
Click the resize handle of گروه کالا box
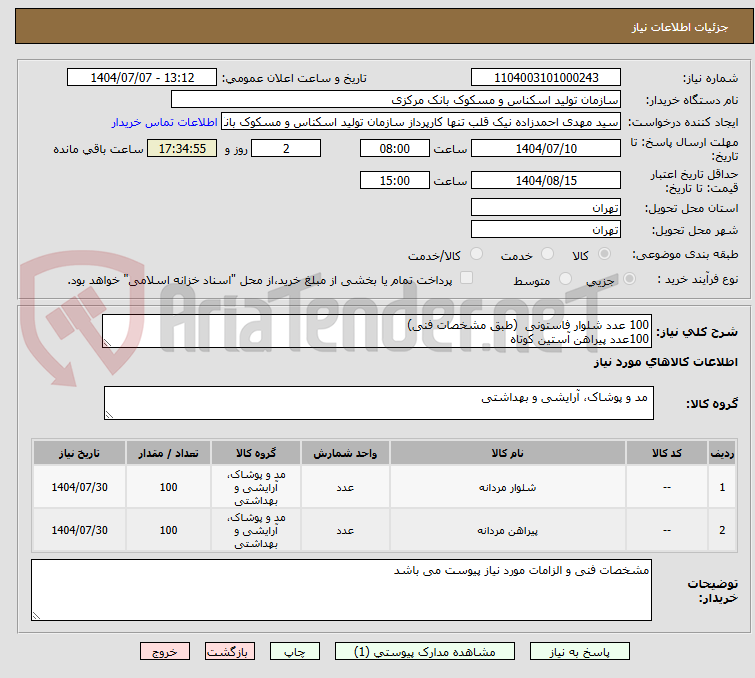point(109,415)
